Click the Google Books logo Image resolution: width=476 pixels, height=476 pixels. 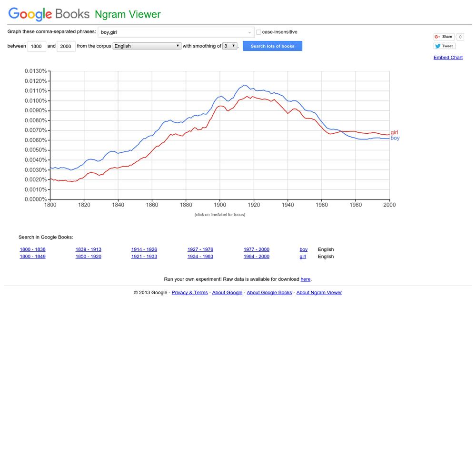tap(49, 14)
